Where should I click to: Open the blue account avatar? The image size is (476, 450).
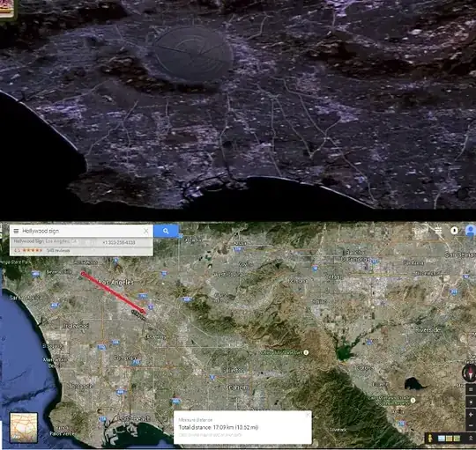pyautogui.click(x=470, y=231)
